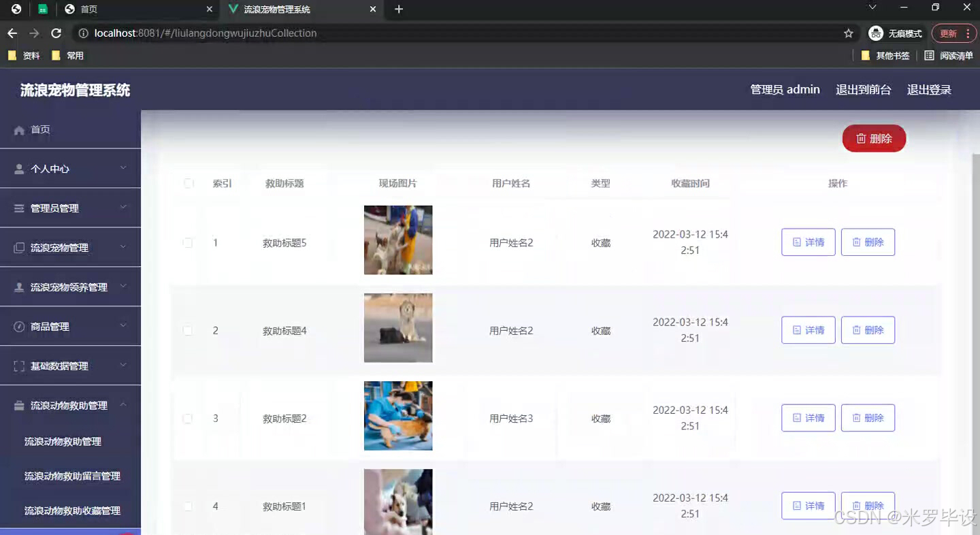Open 流浪动物救助收藏管理 submenu item
This screenshot has height=535, width=980.
coord(70,510)
